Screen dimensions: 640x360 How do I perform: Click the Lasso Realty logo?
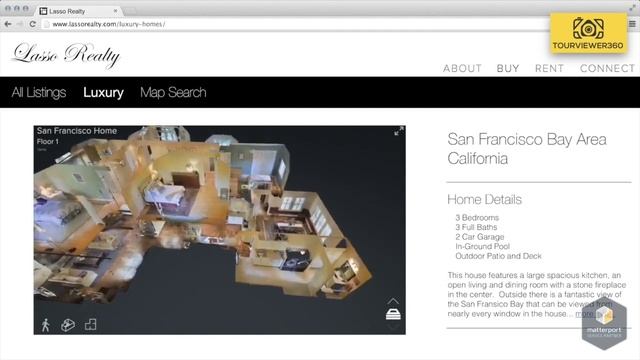tap(67, 55)
